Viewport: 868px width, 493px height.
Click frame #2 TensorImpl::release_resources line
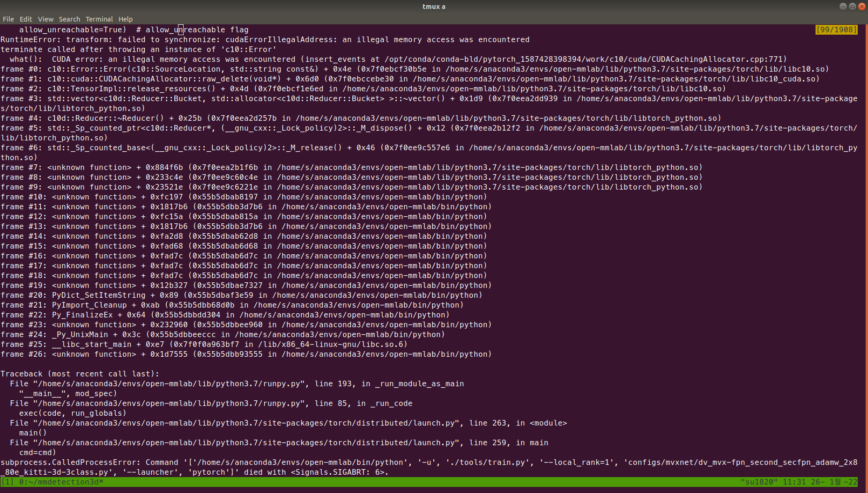[x=364, y=89]
